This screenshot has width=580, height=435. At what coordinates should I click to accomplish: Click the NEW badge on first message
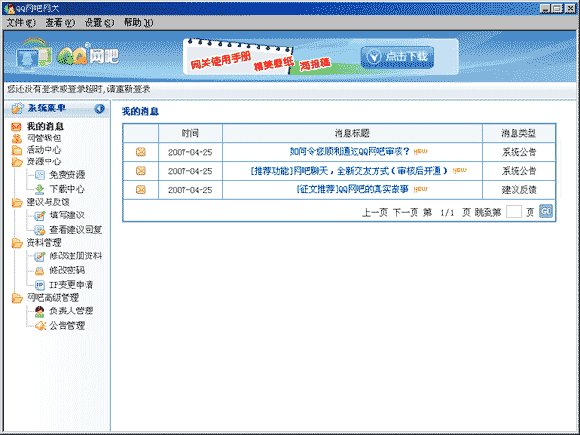[420, 151]
